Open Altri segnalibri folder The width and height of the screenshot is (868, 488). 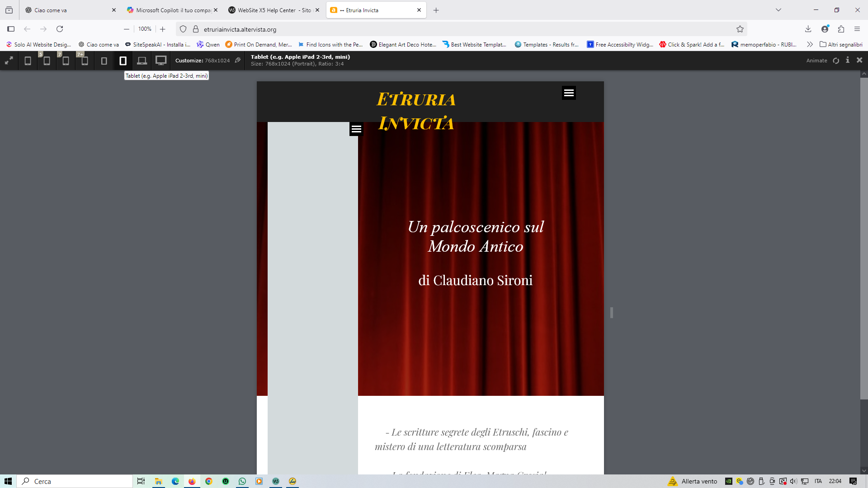[x=841, y=44]
